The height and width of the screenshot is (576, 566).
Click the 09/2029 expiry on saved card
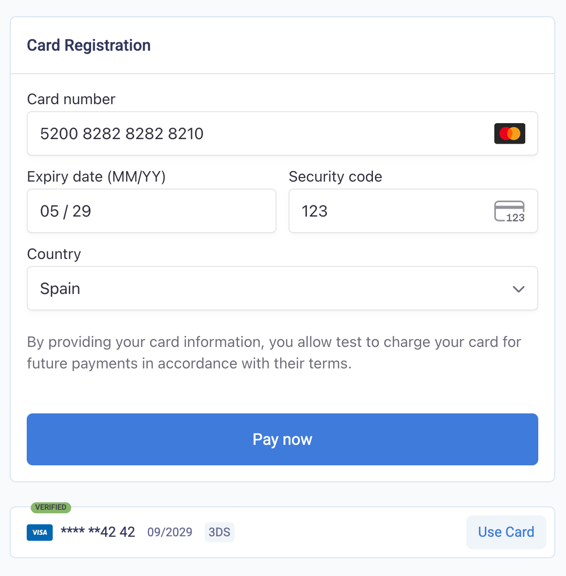170,532
